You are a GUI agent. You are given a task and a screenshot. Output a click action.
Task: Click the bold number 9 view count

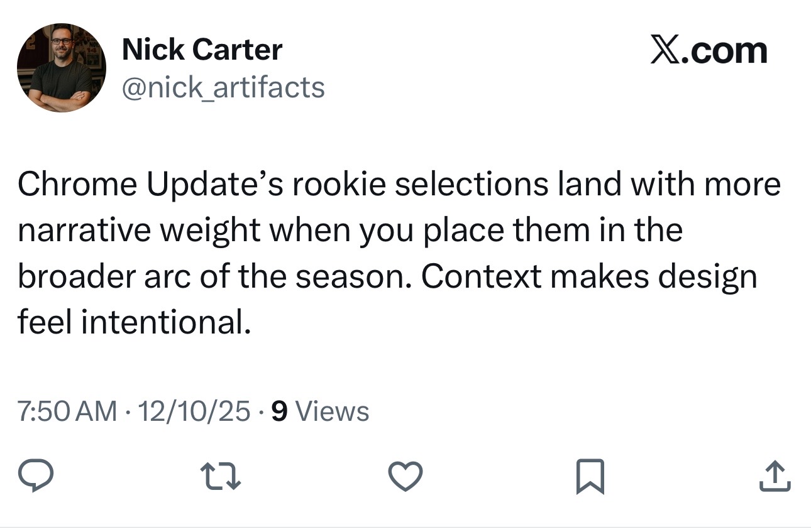tap(279, 411)
